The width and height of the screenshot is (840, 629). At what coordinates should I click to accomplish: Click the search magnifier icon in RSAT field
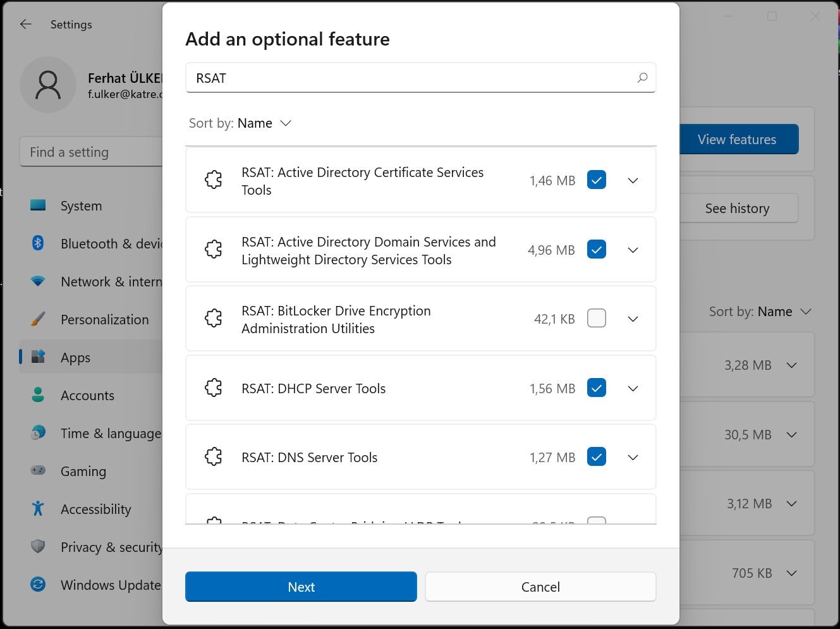click(642, 78)
